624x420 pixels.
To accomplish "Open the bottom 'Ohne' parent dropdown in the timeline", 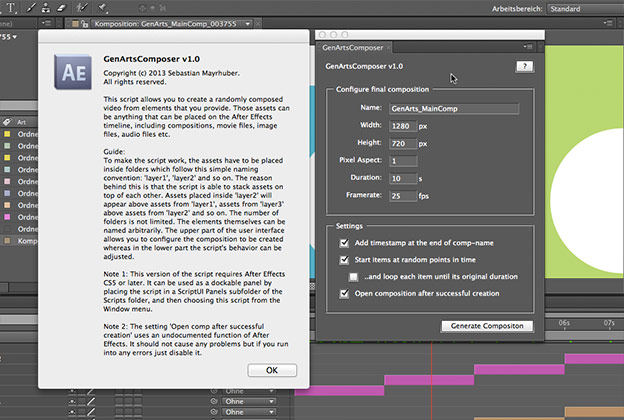I will point(245,414).
